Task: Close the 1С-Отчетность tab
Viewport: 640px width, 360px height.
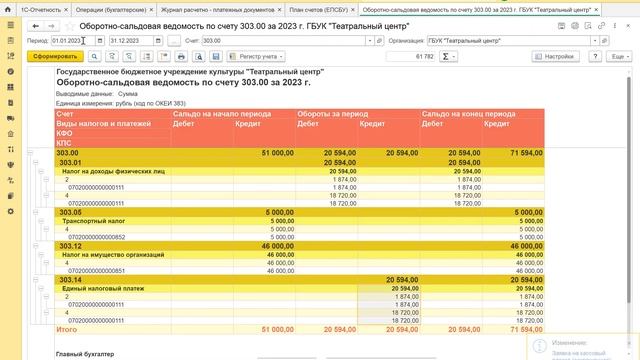Action: coord(66,9)
